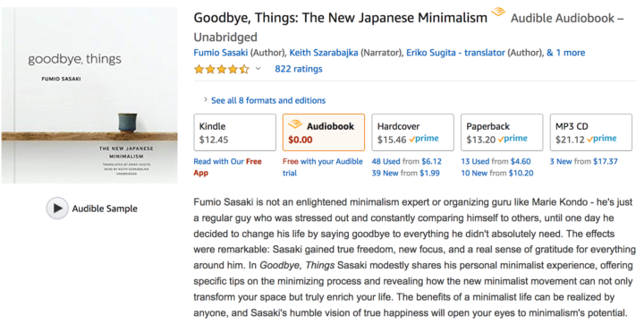Play the Audible Sample button
Screen dimensions: 644x324
coord(57,208)
